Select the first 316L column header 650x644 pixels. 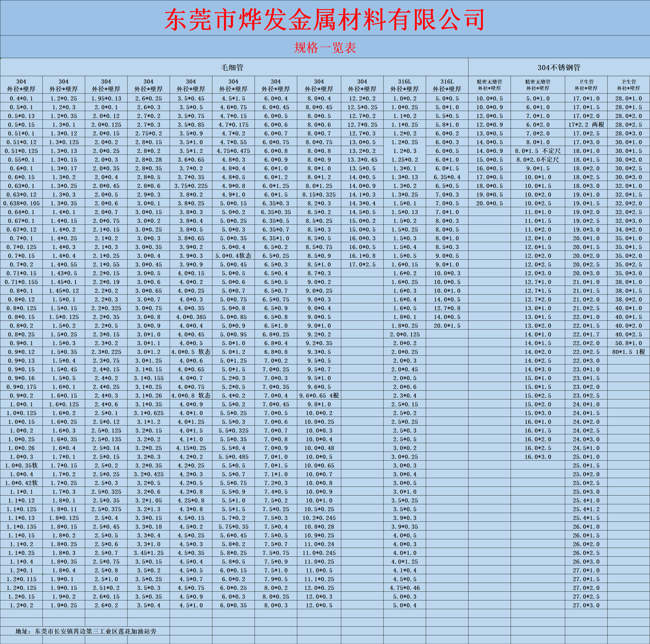click(x=404, y=85)
